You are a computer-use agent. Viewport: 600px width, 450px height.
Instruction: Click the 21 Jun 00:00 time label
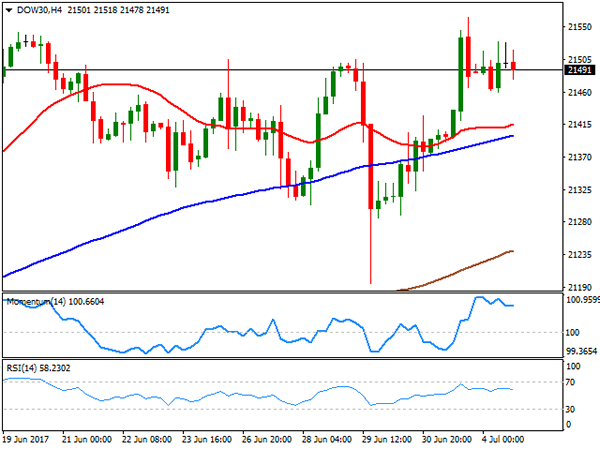86,439
